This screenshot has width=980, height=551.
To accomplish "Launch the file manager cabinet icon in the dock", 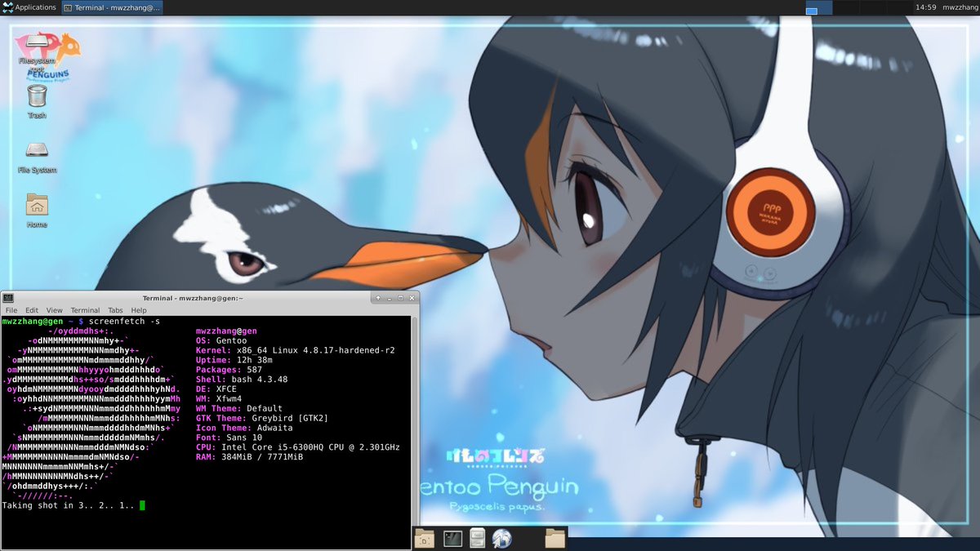I will point(478,538).
